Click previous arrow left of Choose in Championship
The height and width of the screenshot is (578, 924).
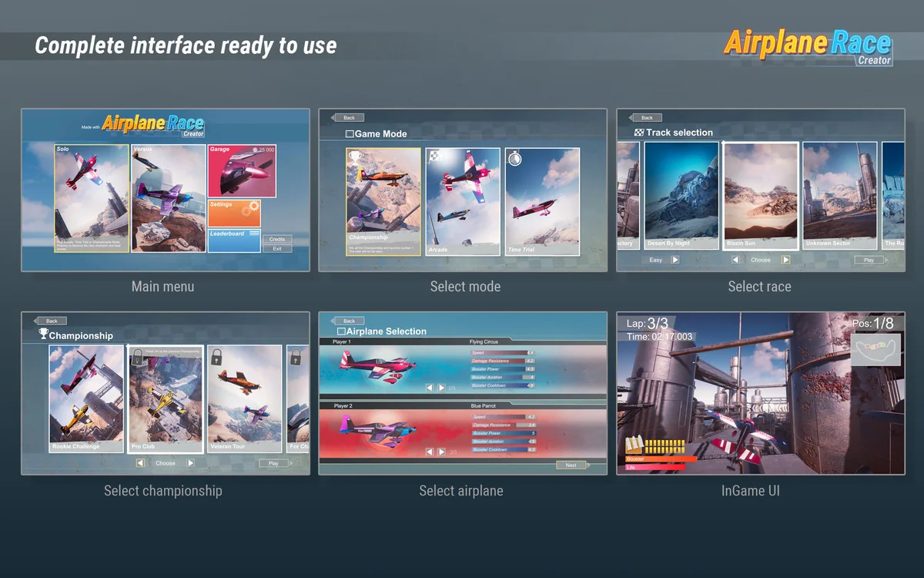140,463
